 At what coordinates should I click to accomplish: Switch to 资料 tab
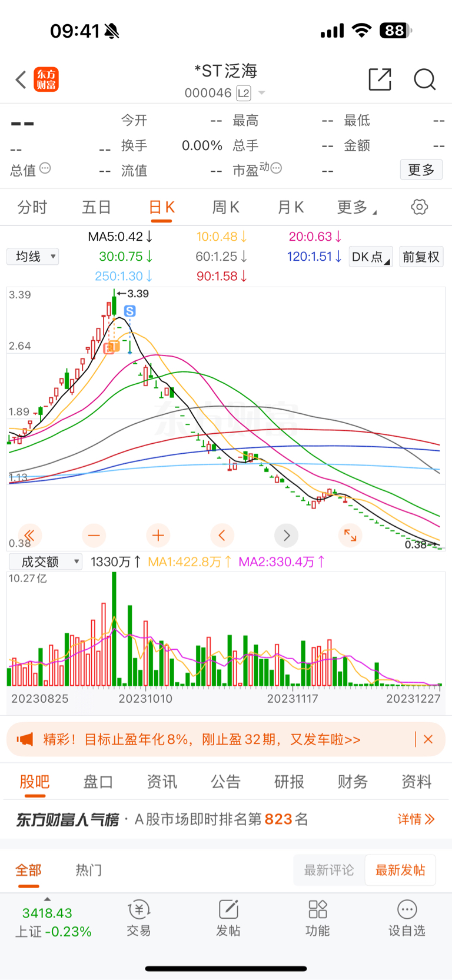tap(416, 782)
